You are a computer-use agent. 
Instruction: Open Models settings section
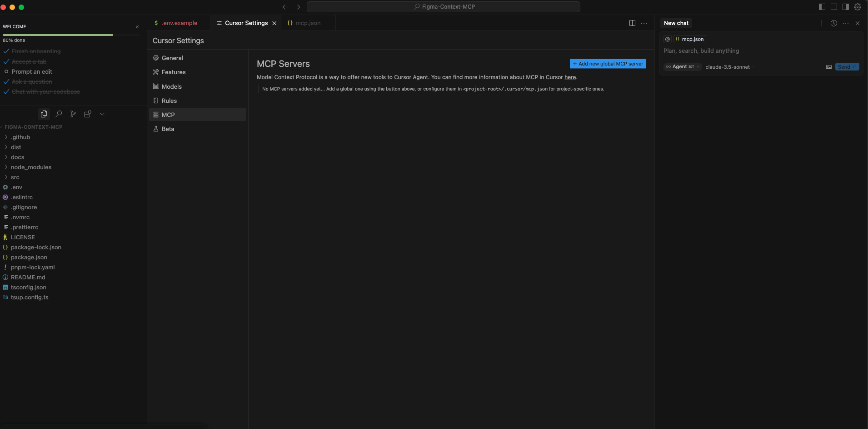(198, 87)
